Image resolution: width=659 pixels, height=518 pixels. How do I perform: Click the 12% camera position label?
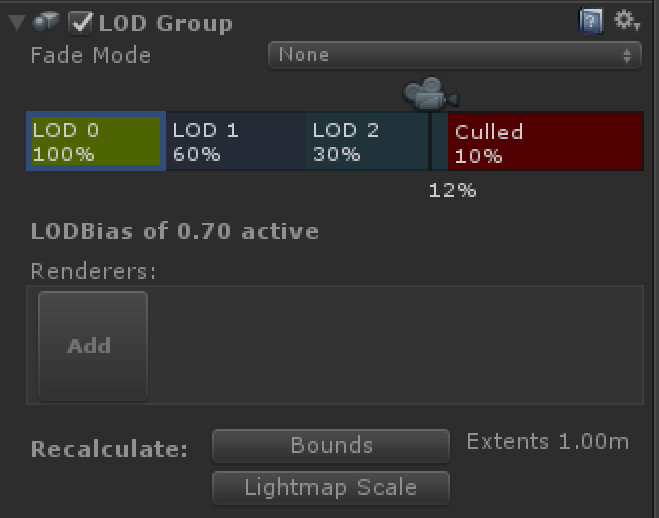pyautogui.click(x=451, y=190)
